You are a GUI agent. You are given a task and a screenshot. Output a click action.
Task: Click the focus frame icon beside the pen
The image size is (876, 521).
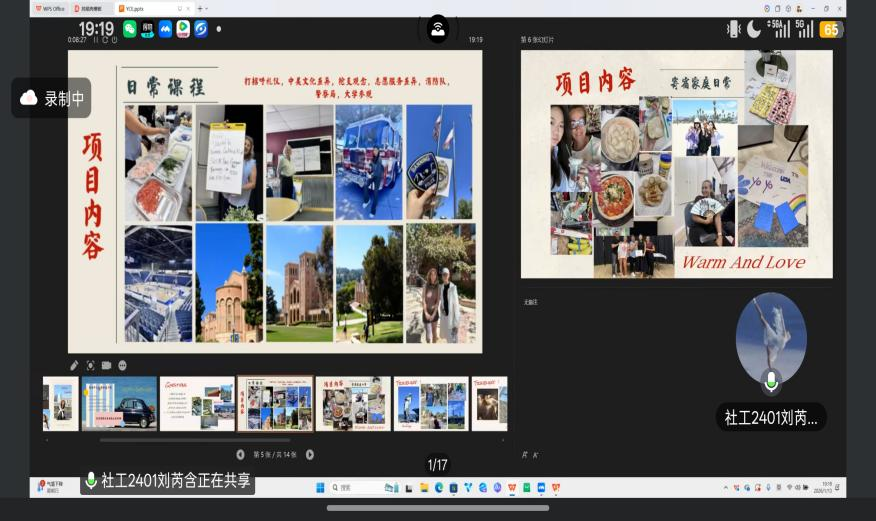tap(90, 366)
